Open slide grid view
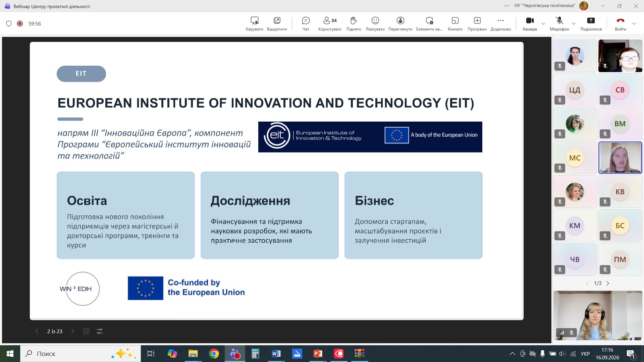Image resolution: width=644 pixels, height=362 pixels. pos(86,331)
